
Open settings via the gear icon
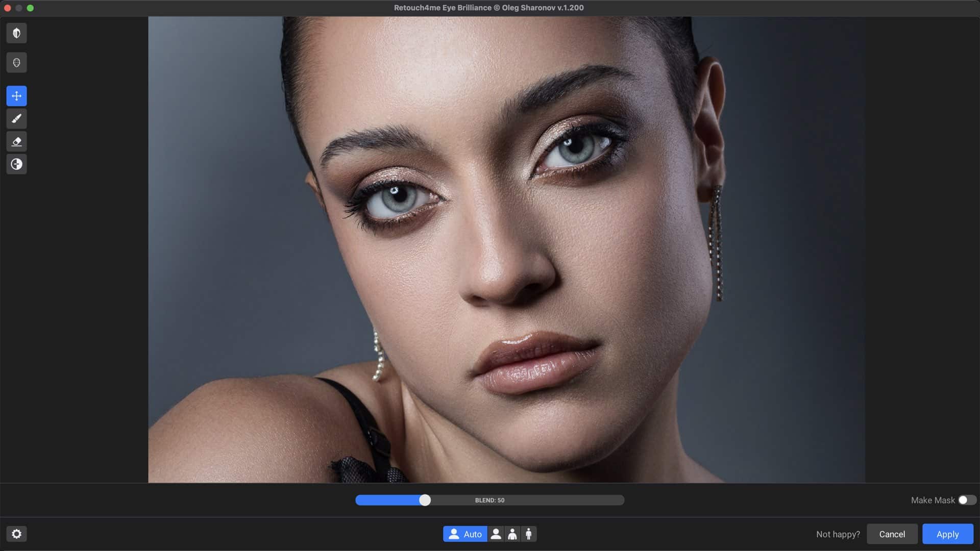(16, 534)
